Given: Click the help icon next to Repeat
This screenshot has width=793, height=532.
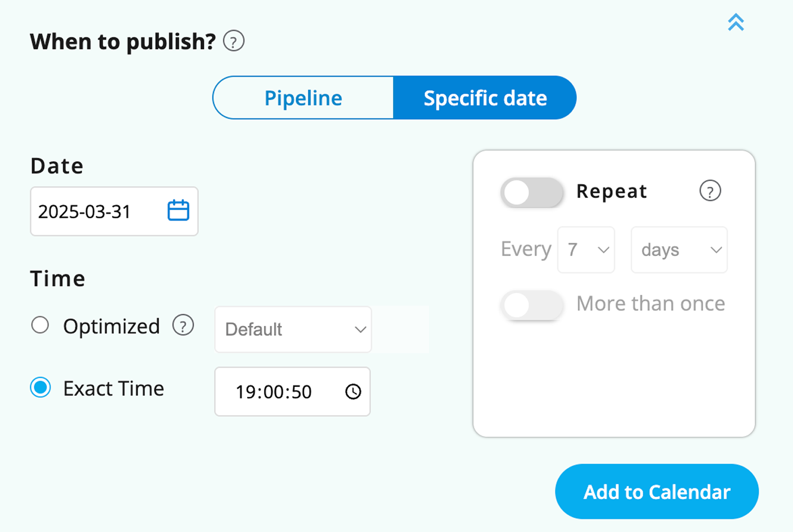Looking at the screenshot, I should 710,191.
